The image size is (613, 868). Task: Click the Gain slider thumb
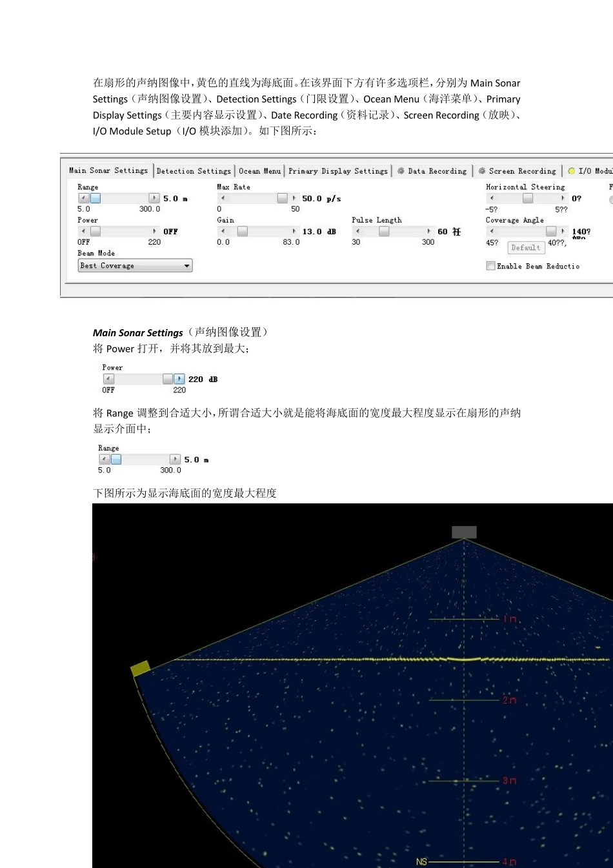point(243,231)
